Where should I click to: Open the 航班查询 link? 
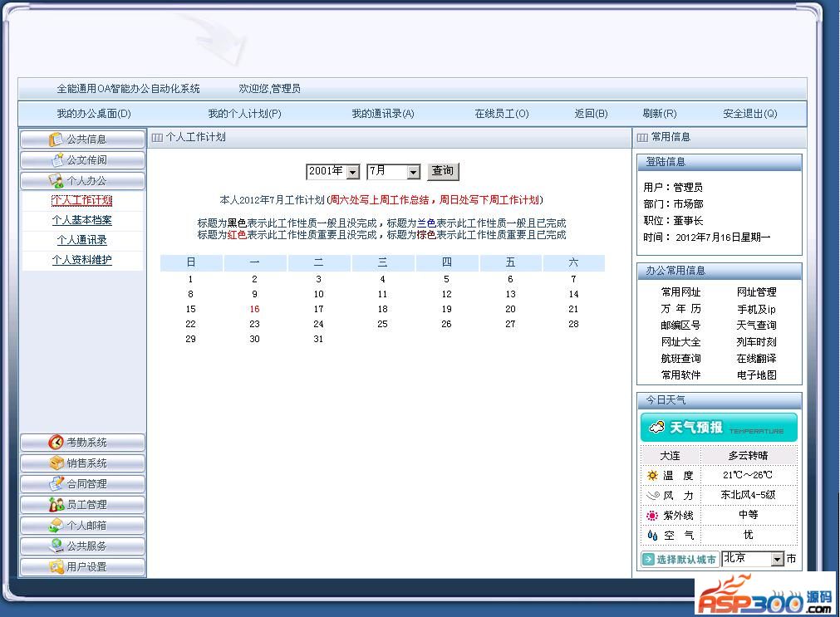tap(681, 359)
